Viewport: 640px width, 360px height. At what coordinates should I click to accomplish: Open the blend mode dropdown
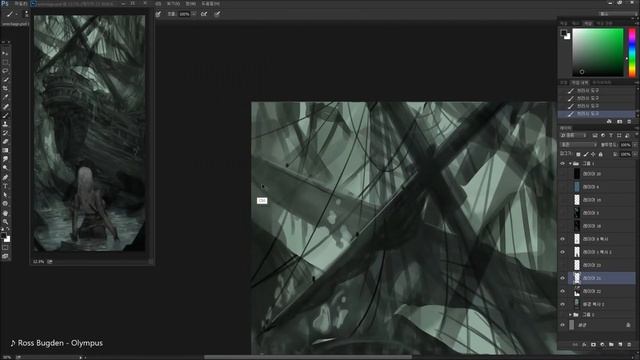tap(579, 145)
